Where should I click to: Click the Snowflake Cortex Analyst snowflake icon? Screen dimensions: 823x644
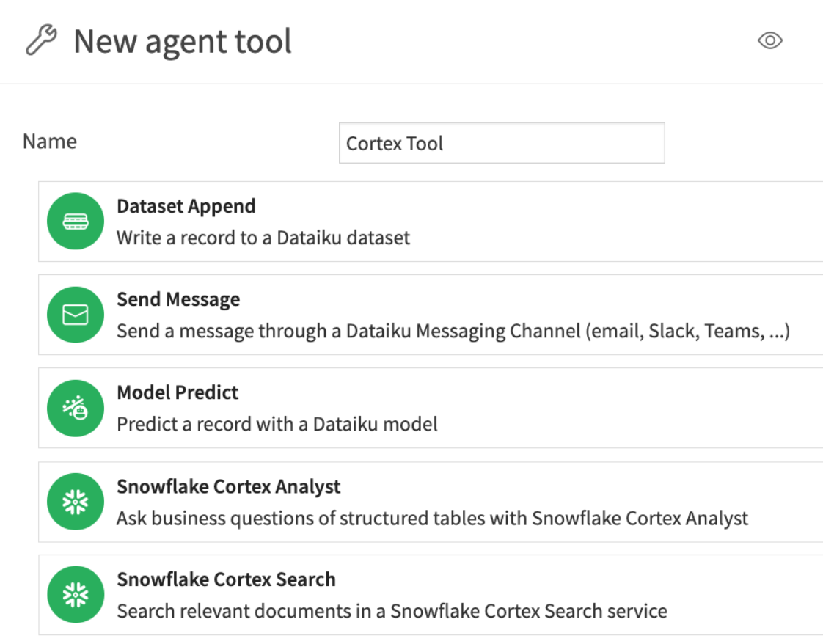coord(75,501)
